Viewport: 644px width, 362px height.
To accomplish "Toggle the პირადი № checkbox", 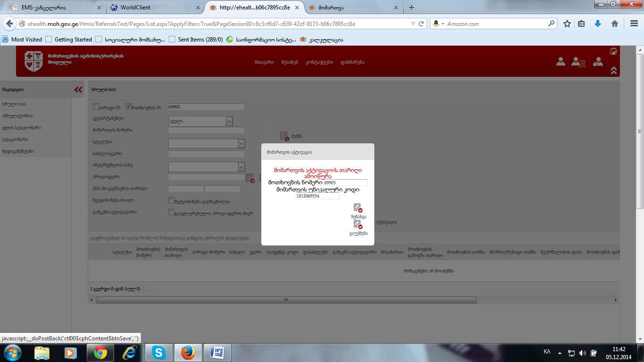I will pos(96,107).
